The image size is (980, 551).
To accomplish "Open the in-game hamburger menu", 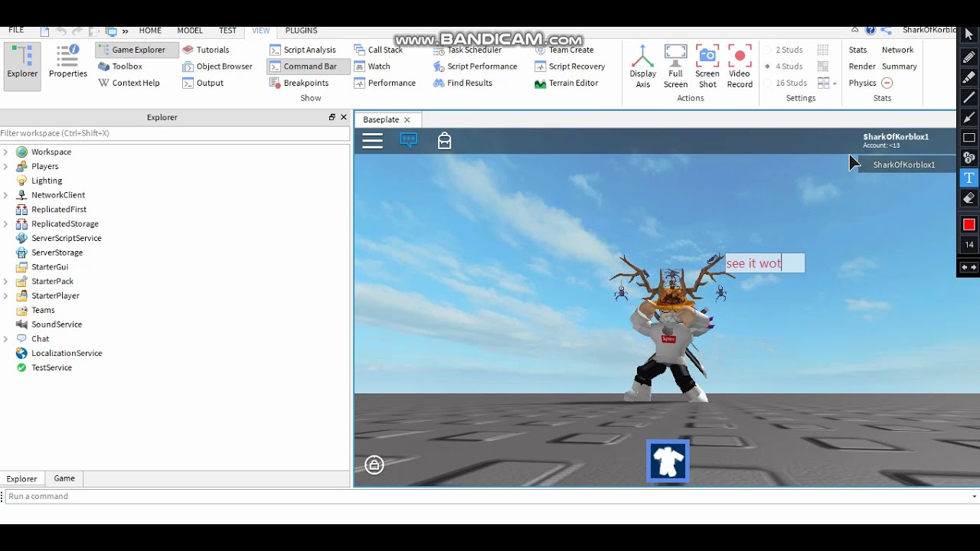I will point(372,141).
